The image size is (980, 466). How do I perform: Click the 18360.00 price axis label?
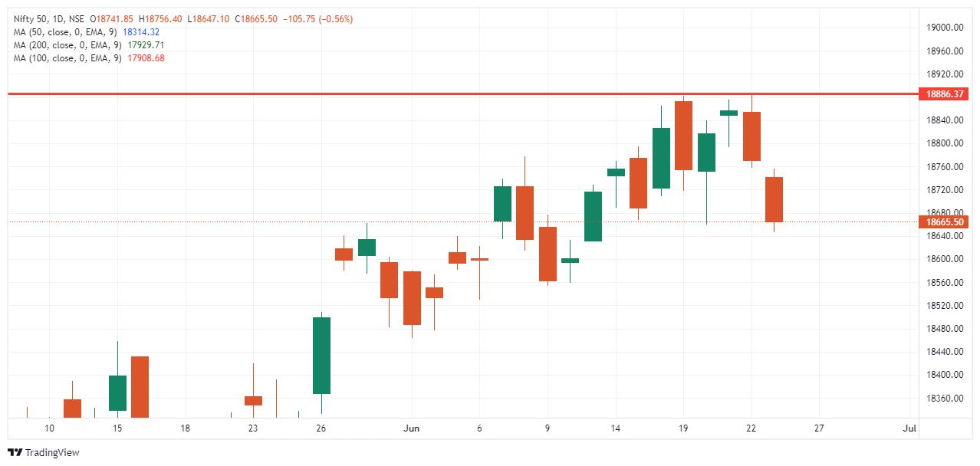pos(944,399)
